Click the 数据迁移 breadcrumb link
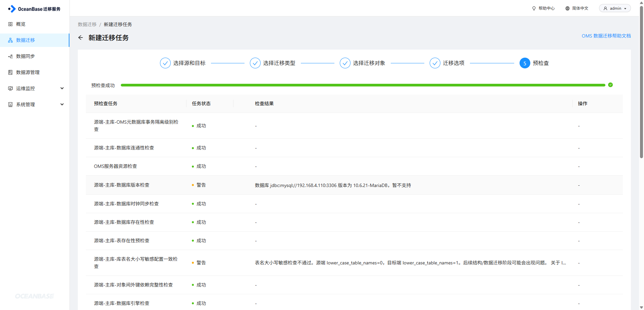Image resolution: width=644 pixels, height=310 pixels. (x=87, y=24)
